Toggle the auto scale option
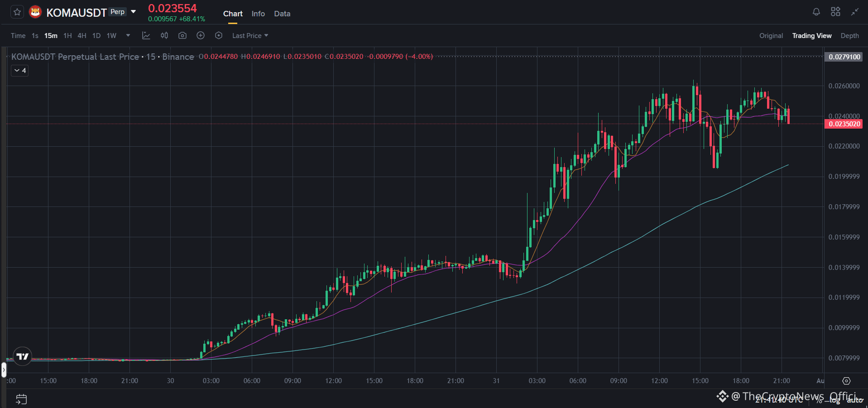868x408 pixels. (x=855, y=400)
